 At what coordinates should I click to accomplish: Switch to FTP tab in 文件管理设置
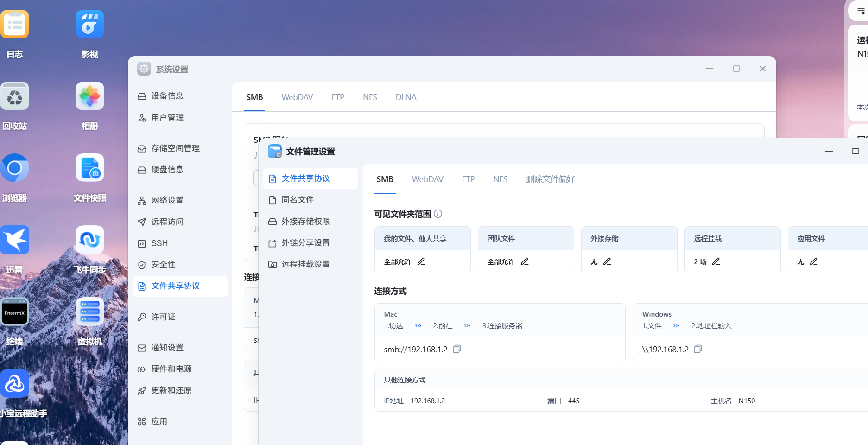[468, 179]
